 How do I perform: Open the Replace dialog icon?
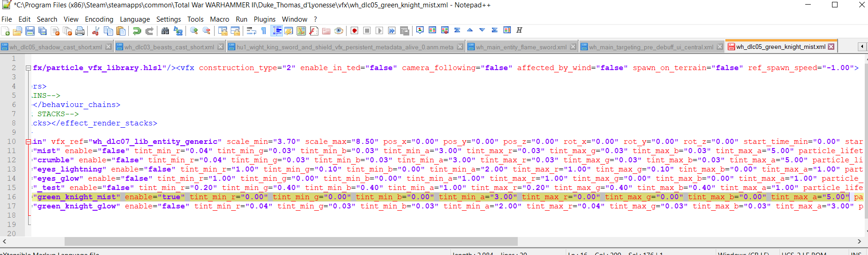178,31
